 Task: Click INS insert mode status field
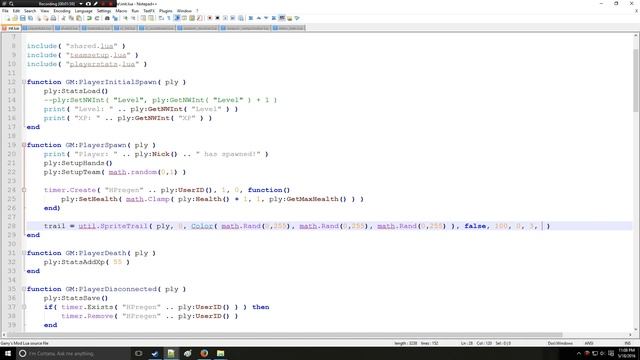627,343
